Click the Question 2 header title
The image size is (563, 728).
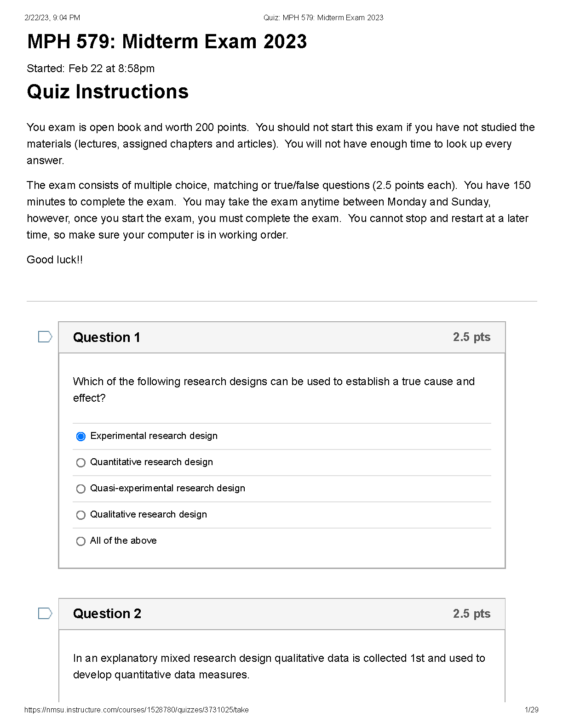tap(107, 614)
